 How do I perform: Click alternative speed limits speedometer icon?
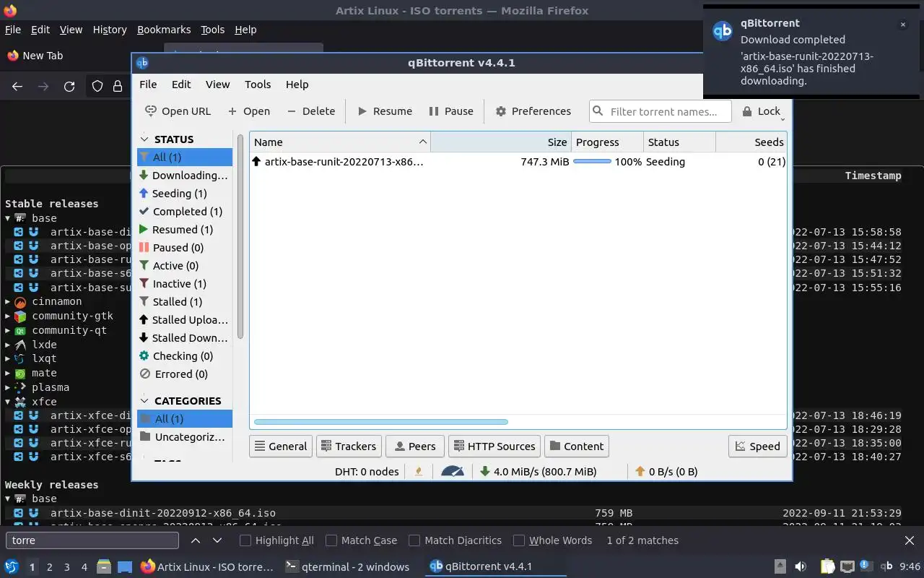453,472
